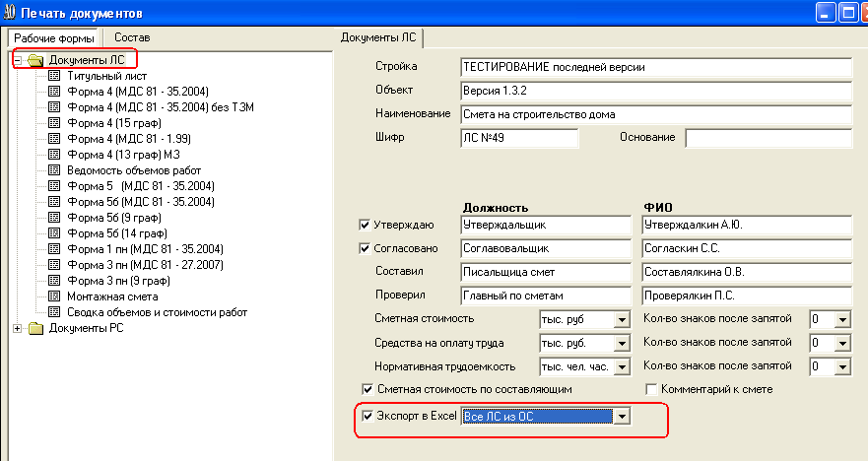Click the Утверждалкин А.Ю. name field
The image size is (868, 461).
point(747,226)
